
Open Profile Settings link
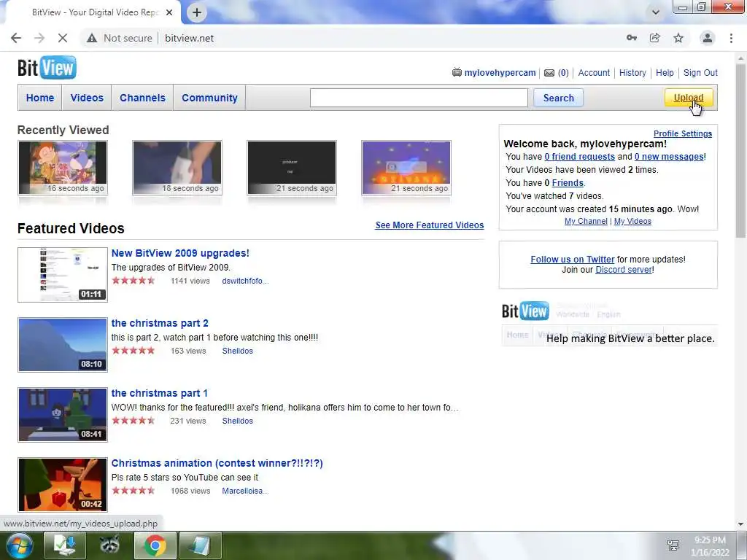point(683,134)
